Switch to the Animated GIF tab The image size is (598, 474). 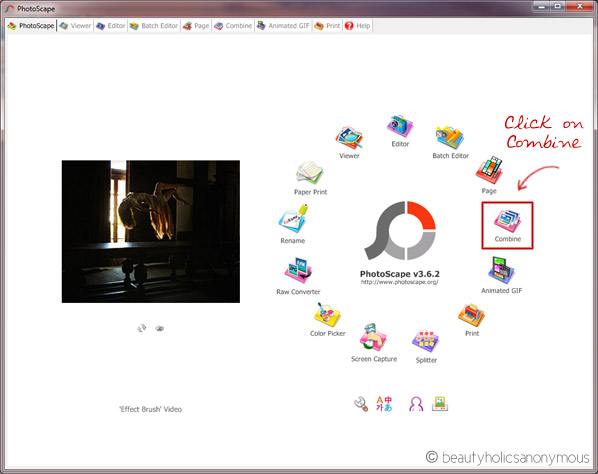click(x=283, y=26)
